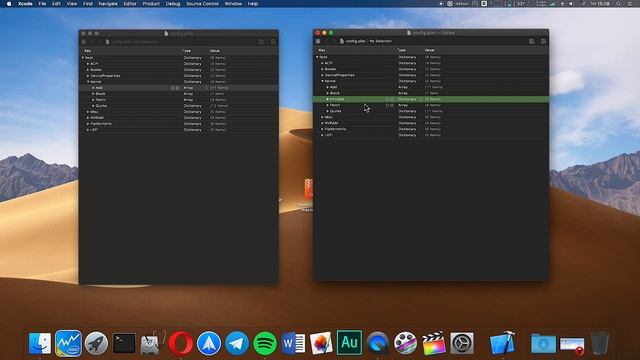Collapse the Kernel node in the inactive window
The height and width of the screenshot is (360, 640).
[88, 82]
